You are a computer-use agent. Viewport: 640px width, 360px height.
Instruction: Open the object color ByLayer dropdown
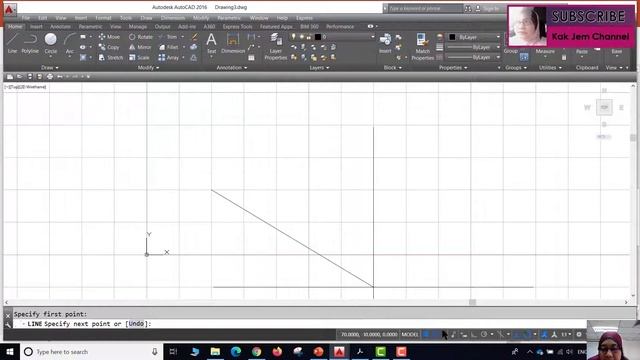click(x=498, y=37)
